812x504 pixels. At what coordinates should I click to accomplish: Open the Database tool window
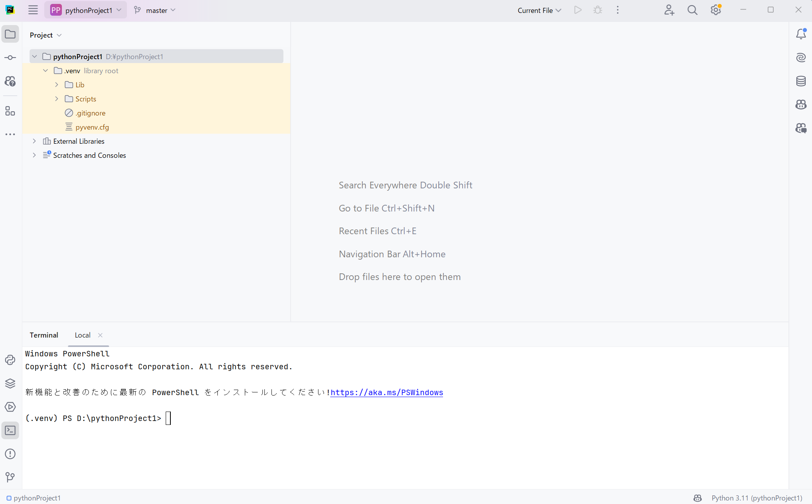click(x=801, y=81)
